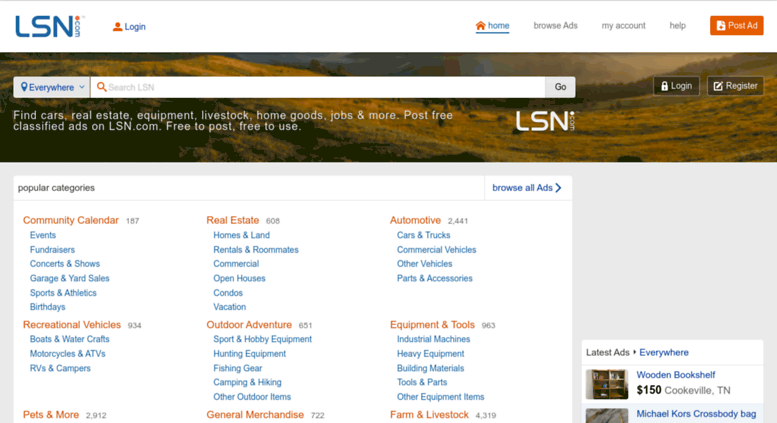Select Parts & Accessories link
This screenshot has width=777, height=423.
(x=435, y=278)
